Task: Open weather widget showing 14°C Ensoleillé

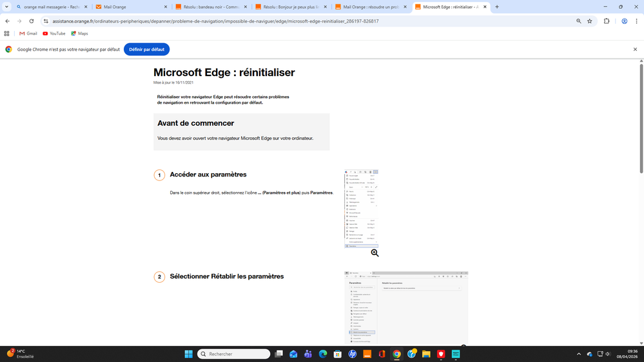Action: 21,354
